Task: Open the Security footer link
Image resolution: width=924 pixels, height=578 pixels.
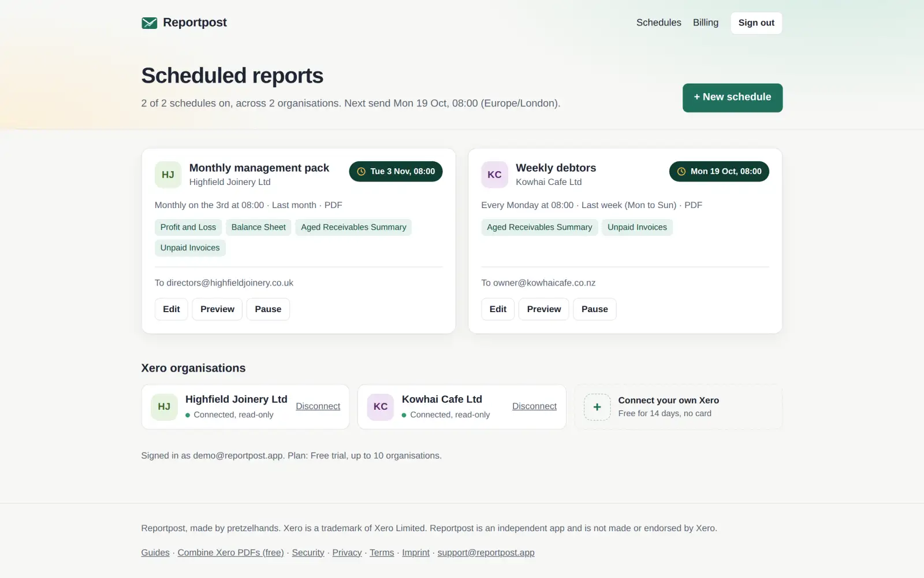Action: coord(308,553)
